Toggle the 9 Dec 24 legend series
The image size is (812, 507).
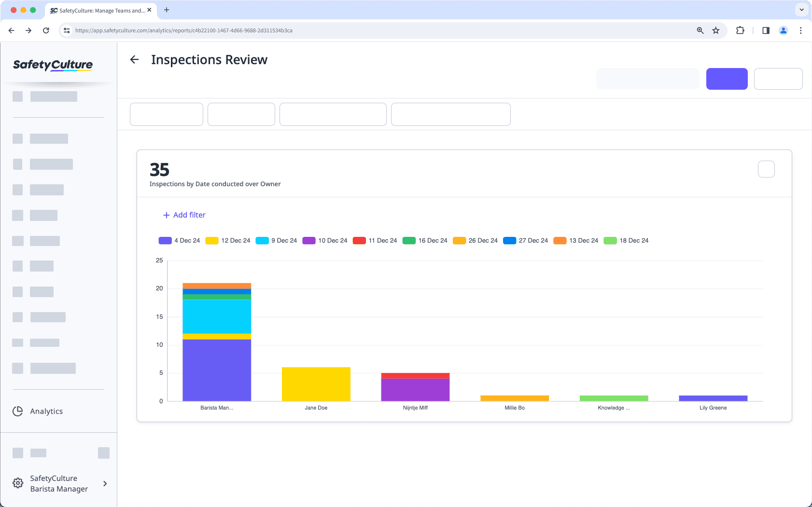click(x=262, y=240)
